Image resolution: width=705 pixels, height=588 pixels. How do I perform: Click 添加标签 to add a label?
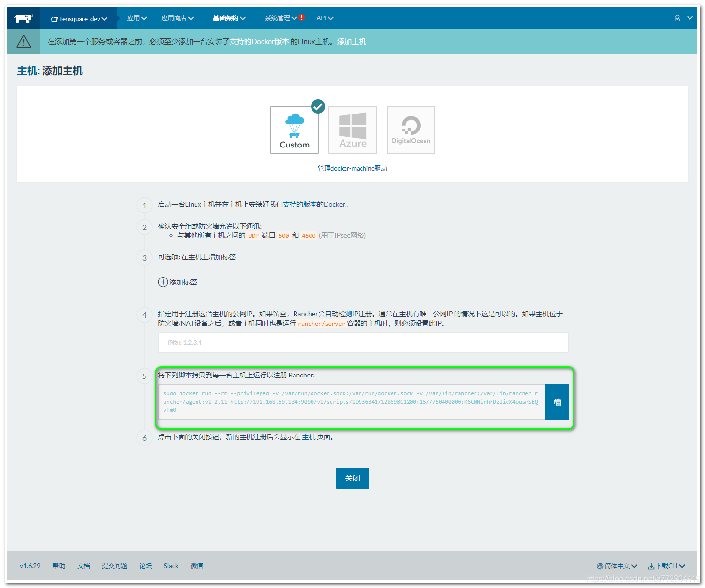178,282
